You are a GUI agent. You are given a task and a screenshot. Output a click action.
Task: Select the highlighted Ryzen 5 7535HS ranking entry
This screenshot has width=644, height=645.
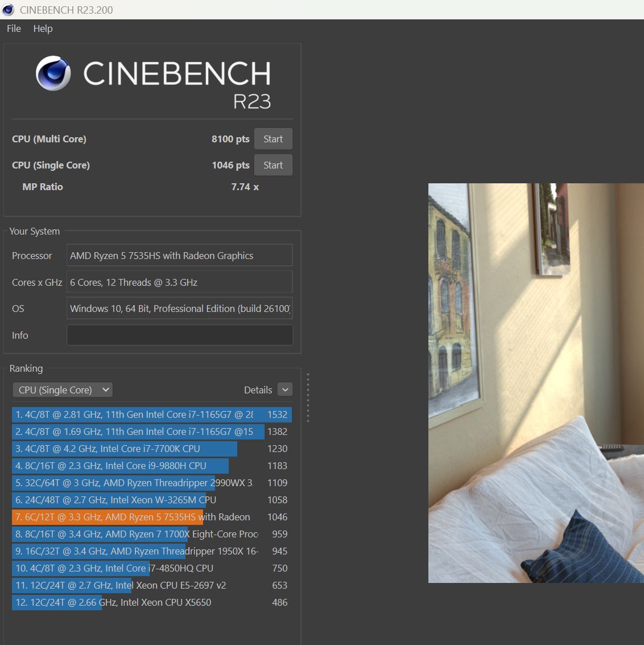[152, 517]
